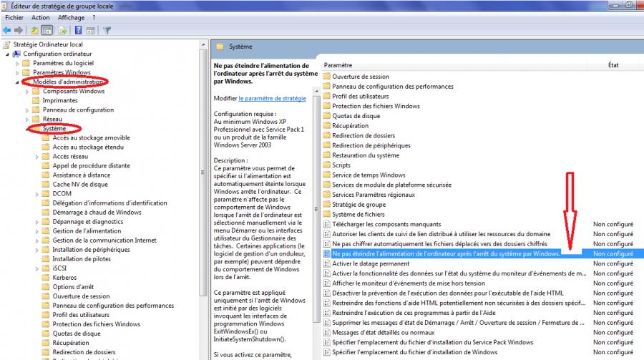This screenshot has width=644, height=360.
Task: Expand the DCOM node
Action: pyautogui.click(x=37, y=194)
